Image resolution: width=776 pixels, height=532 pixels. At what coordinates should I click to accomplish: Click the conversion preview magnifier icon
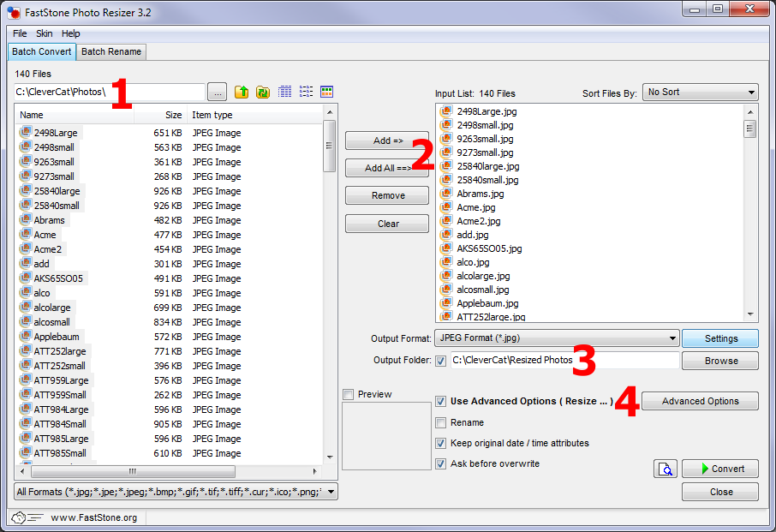666,469
